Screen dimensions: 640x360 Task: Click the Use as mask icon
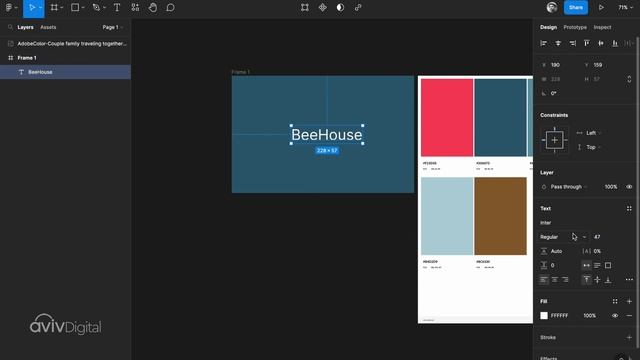340,7
